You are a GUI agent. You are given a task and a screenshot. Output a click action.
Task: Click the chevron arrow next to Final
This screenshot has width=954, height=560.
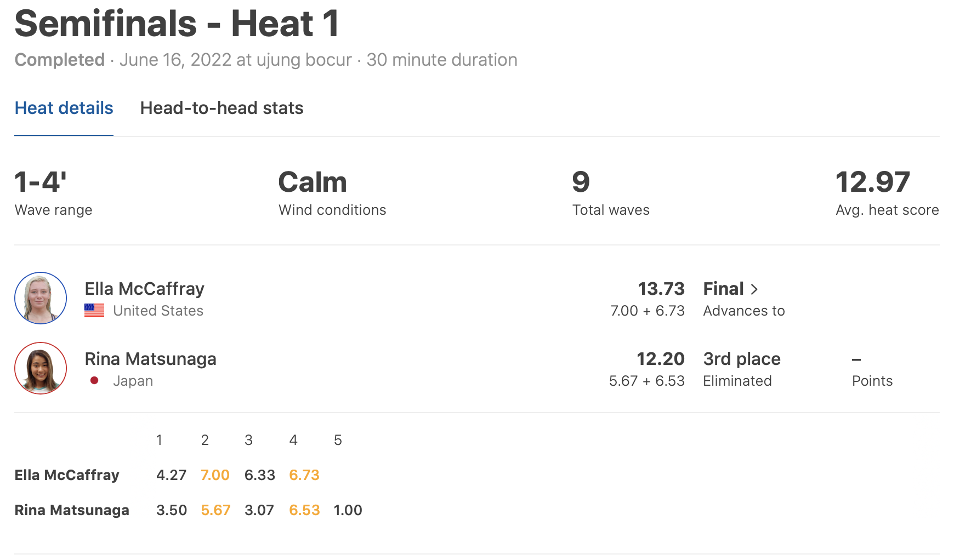754,289
